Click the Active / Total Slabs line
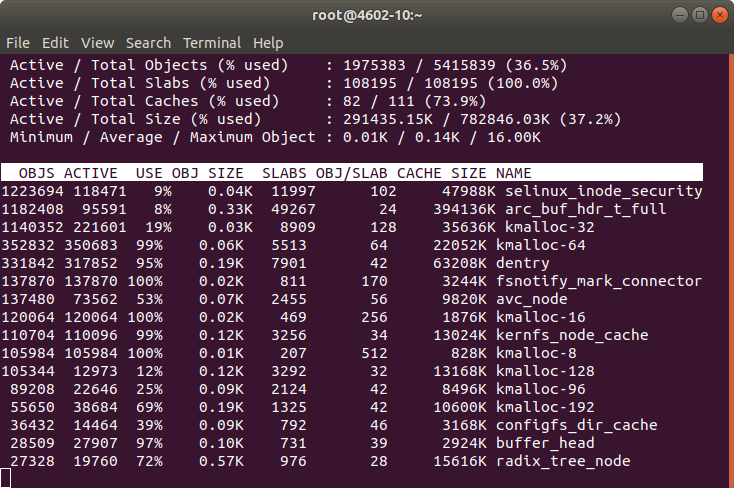The height and width of the screenshot is (488, 734). 284,83
